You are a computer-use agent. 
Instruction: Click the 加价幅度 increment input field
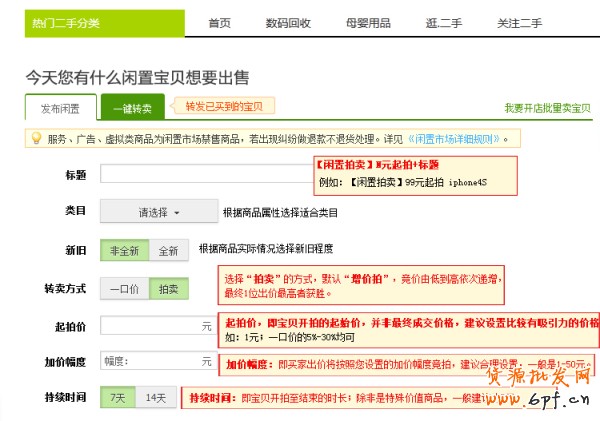click(157, 361)
